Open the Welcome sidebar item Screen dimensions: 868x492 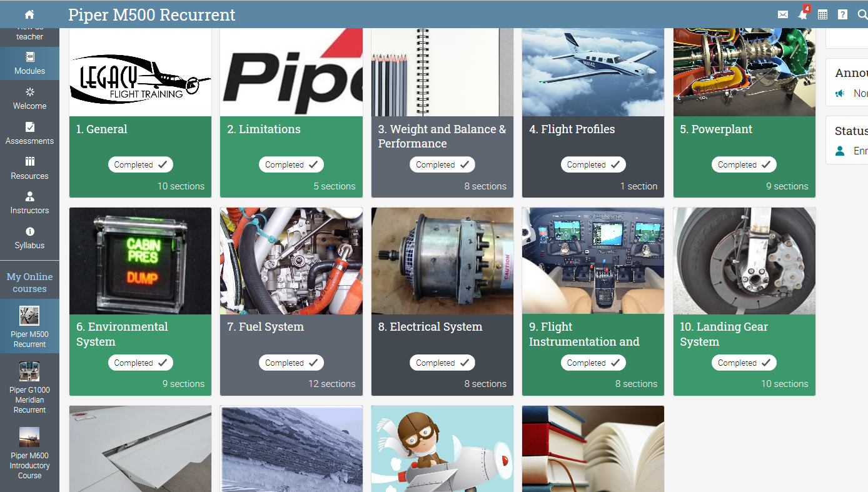tap(29, 98)
